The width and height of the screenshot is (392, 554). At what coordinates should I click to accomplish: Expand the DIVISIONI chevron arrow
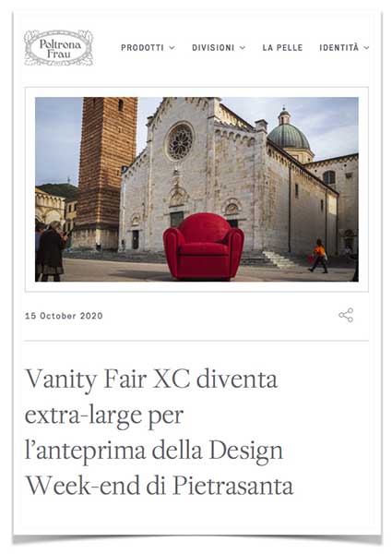coord(243,48)
